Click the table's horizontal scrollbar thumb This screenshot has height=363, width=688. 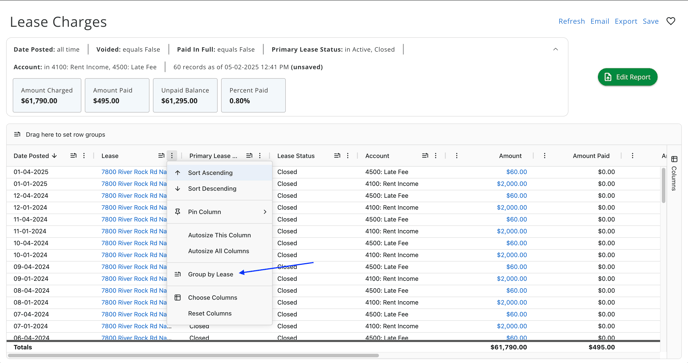click(x=194, y=356)
